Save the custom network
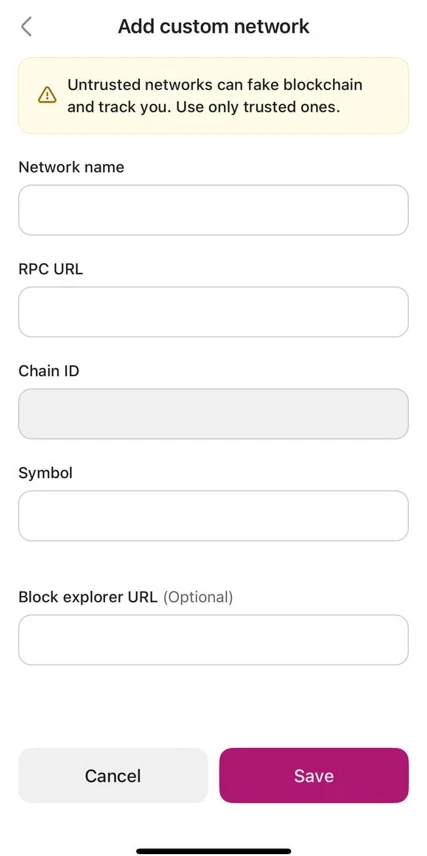This screenshot has height=856, width=427. click(x=314, y=775)
